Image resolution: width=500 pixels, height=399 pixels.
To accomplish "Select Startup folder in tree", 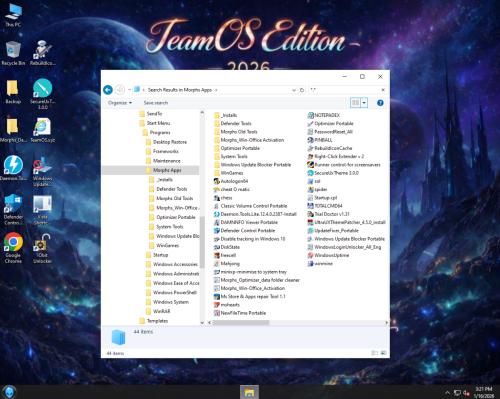I will tap(157, 255).
